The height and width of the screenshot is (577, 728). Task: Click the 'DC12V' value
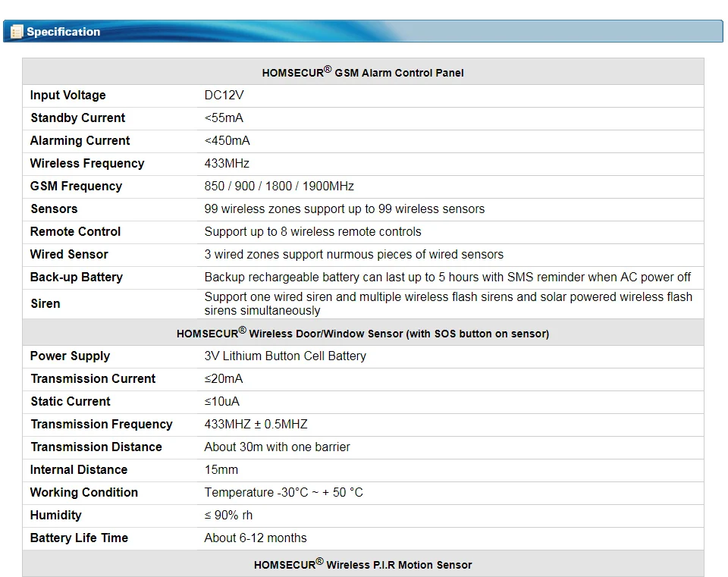[x=224, y=96]
